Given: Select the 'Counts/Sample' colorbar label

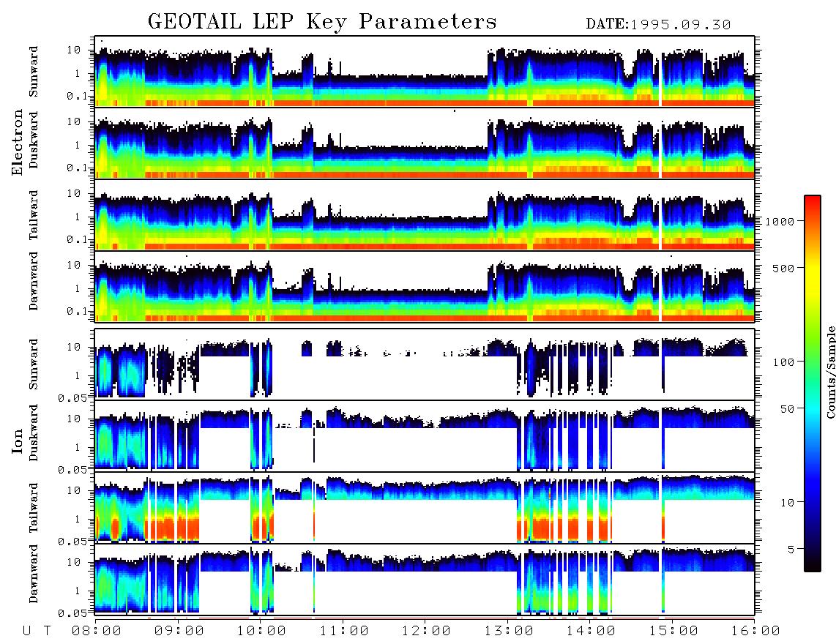Looking at the screenshot, I should click(830, 372).
